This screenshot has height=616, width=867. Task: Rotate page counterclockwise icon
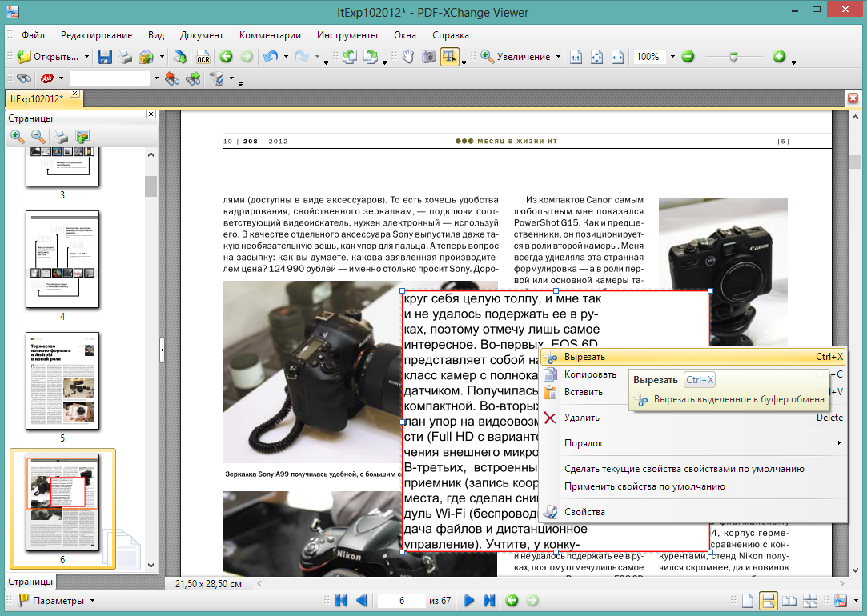point(350,56)
